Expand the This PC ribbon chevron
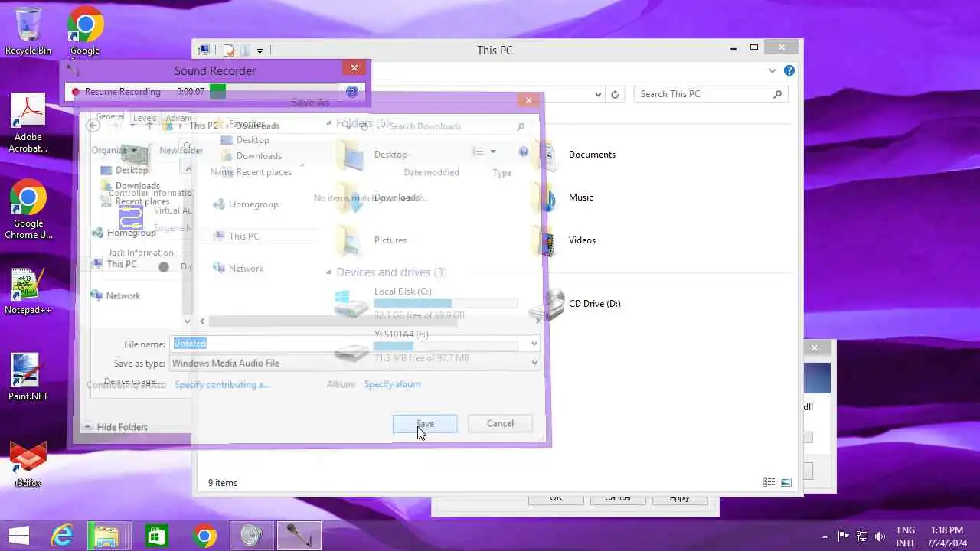 [772, 70]
